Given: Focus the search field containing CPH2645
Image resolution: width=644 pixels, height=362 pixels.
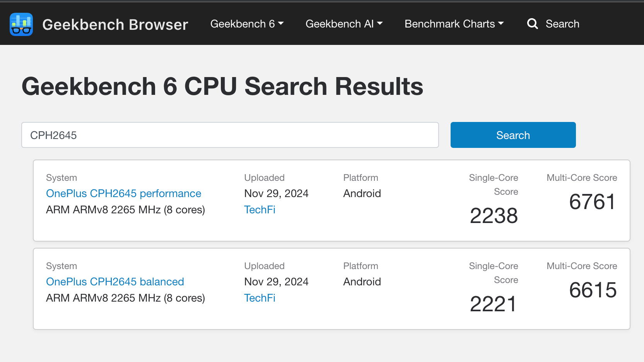Looking at the screenshot, I should coord(230,135).
